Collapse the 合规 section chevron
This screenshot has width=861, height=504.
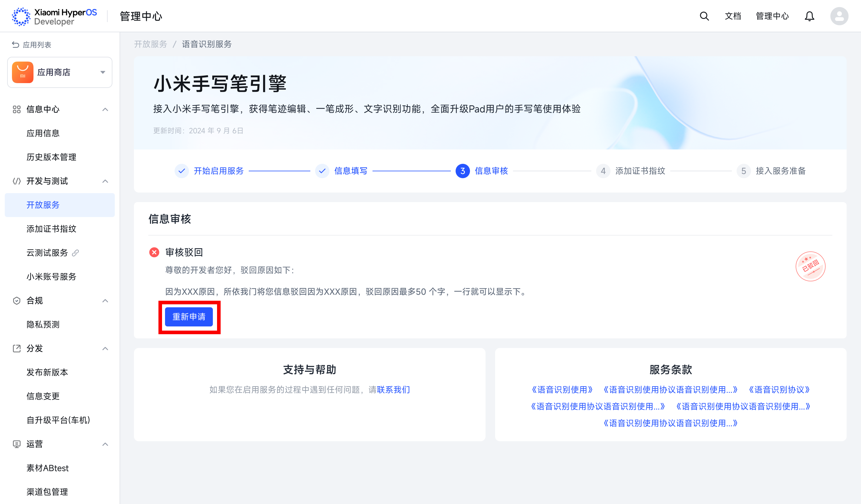pos(105,301)
